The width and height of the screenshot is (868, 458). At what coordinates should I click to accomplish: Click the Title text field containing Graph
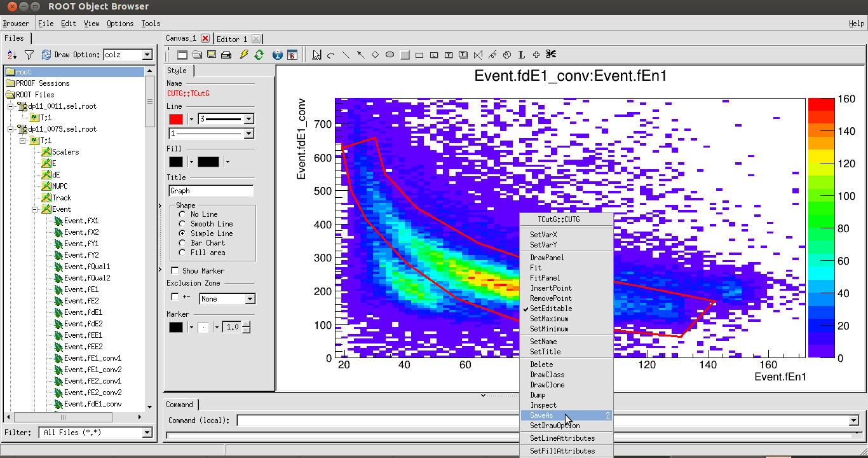tap(211, 191)
